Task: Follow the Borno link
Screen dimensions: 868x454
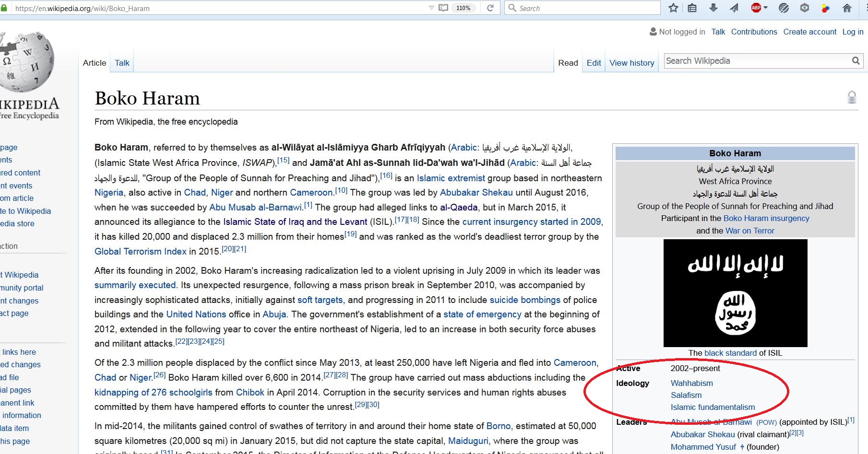Action: click(x=499, y=426)
